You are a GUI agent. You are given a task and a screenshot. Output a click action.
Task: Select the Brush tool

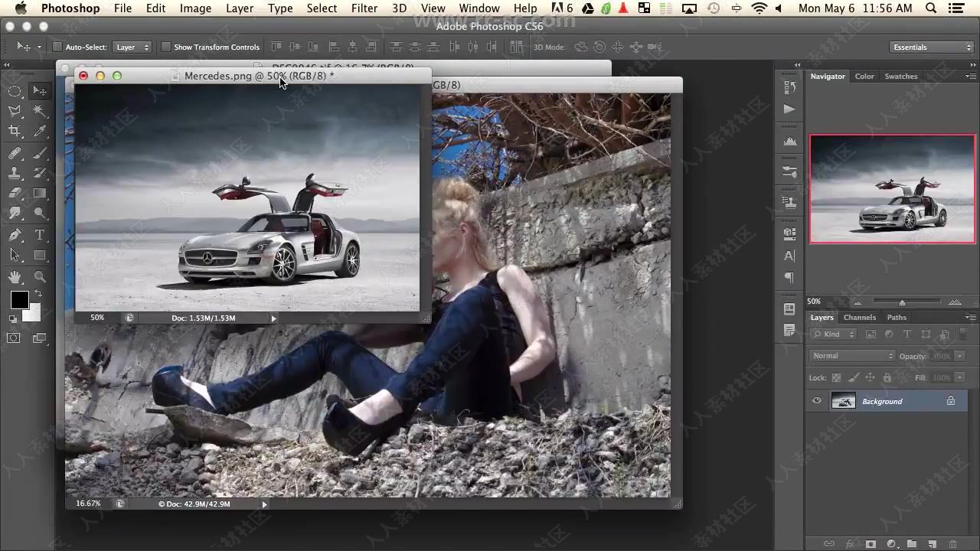pos(40,153)
